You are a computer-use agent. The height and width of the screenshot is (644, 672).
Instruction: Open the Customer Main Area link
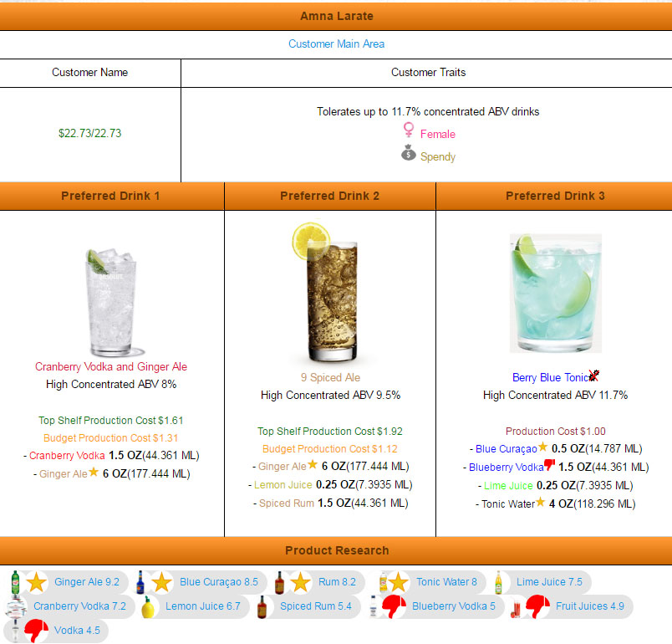(336, 43)
